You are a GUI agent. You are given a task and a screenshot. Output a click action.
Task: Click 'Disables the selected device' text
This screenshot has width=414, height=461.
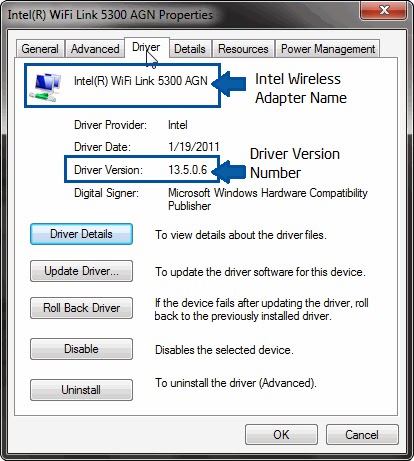224,350
